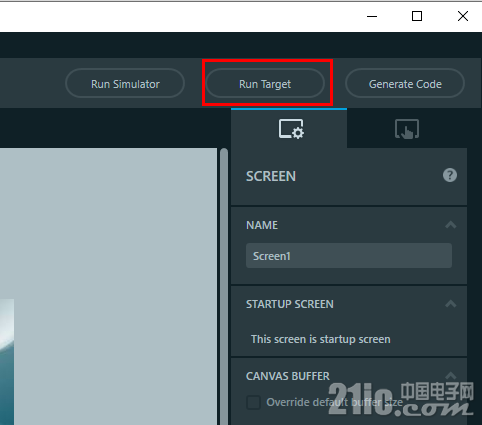This screenshot has width=482, height=425.
Task: Collapse the NAME section
Action: (x=451, y=225)
